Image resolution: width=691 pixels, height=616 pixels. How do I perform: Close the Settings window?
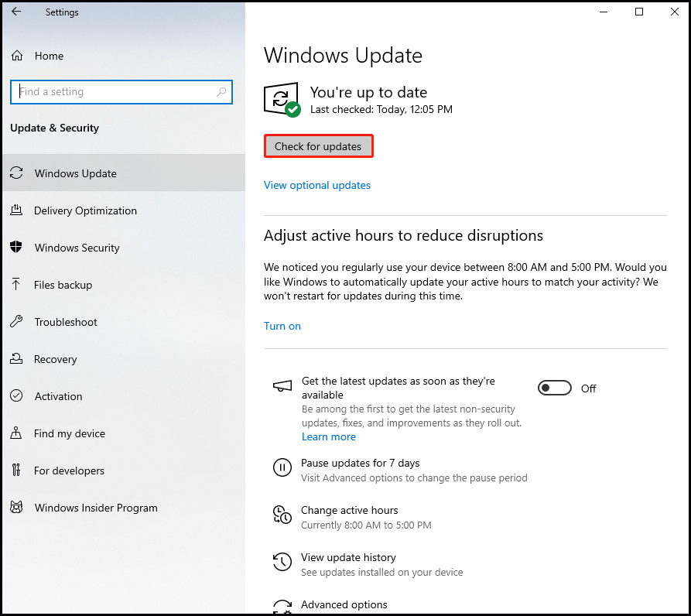coord(674,12)
